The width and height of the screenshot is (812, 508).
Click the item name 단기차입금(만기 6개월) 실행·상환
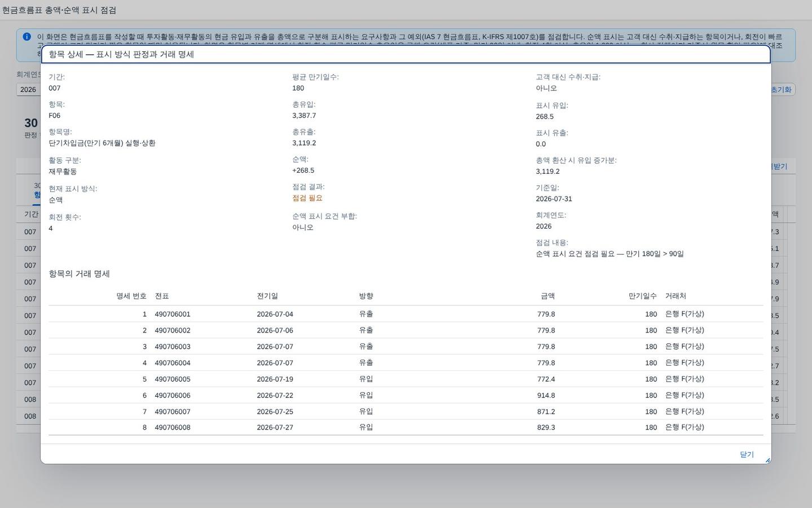click(102, 143)
